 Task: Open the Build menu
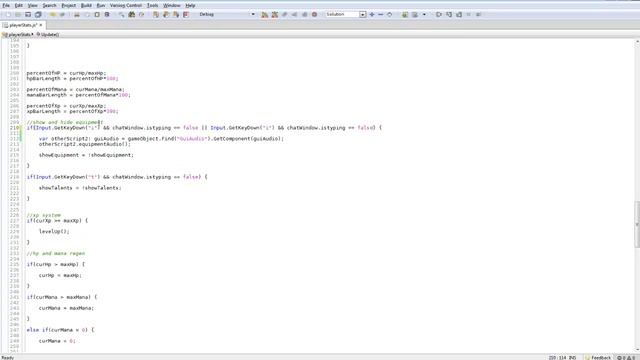[86, 5]
